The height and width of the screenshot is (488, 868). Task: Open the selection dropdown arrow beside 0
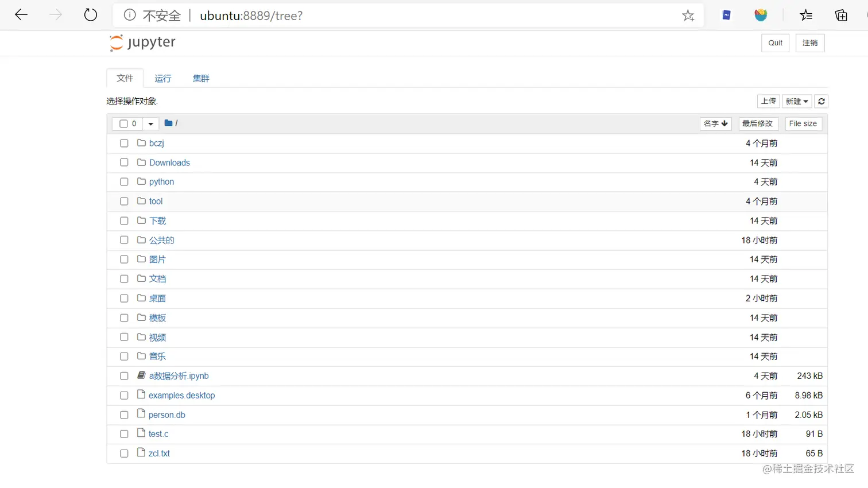pos(150,123)
